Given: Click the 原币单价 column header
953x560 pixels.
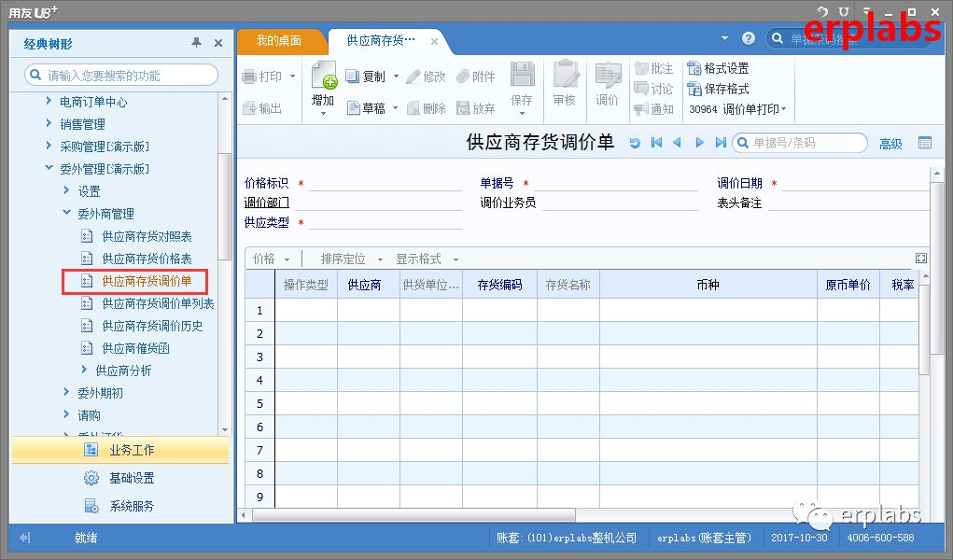Looking at the screenshot, I should (x=848, y=285).
